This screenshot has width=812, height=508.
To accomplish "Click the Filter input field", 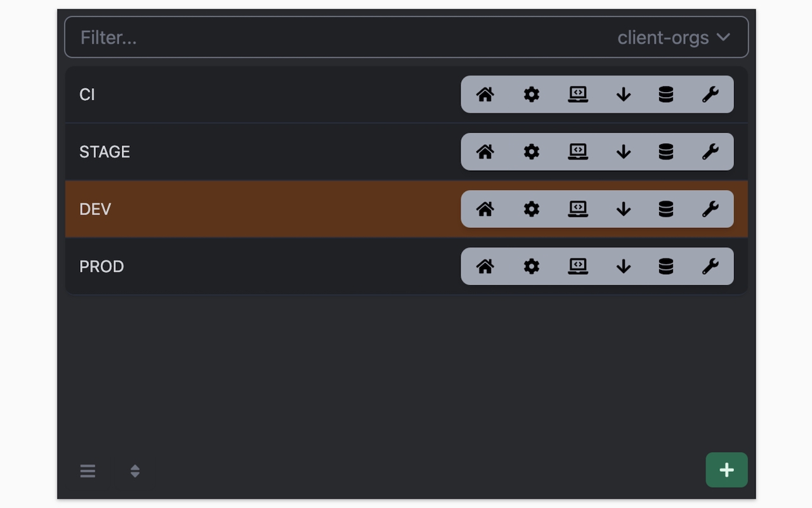I will click(x=406, y=37).
